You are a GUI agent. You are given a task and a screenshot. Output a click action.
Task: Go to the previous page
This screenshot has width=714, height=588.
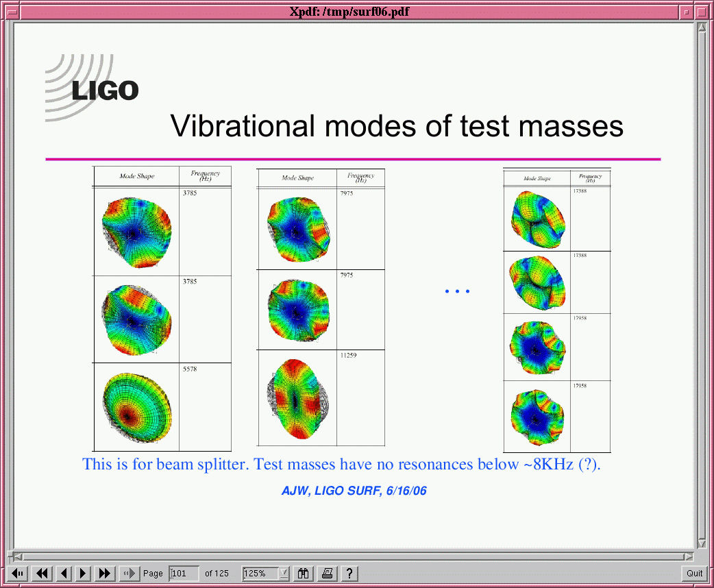pyautogui.click(x=63, y=573)
